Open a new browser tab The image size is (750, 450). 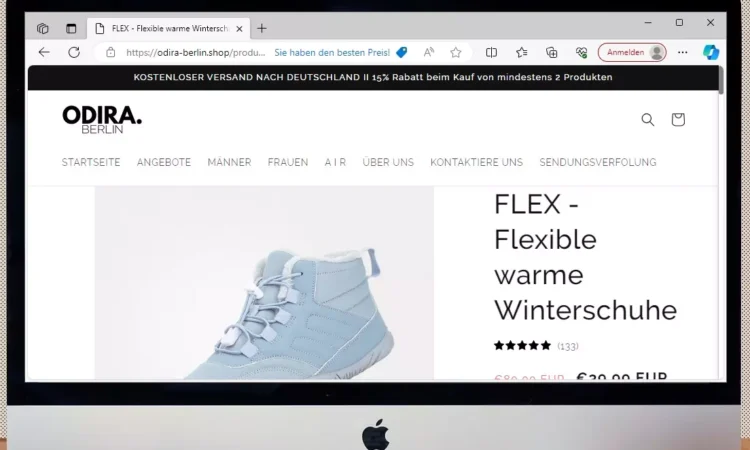tap(262, 29)
